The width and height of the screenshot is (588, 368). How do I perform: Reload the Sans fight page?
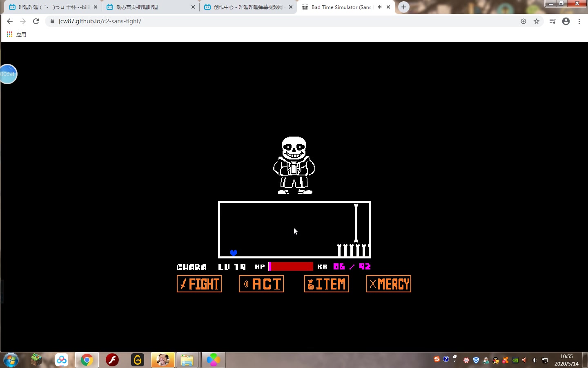click(x=36, y=21)
